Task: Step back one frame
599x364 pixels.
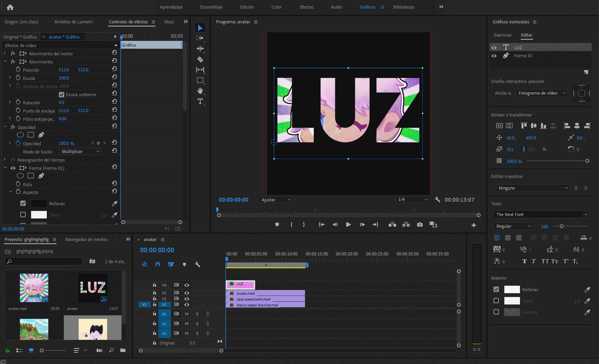Action: (x=335, y=225)
